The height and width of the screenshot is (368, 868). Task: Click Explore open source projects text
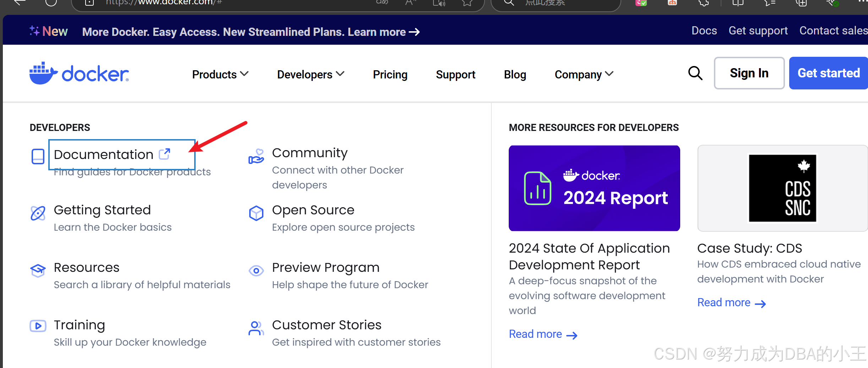[x=343, y=227]
